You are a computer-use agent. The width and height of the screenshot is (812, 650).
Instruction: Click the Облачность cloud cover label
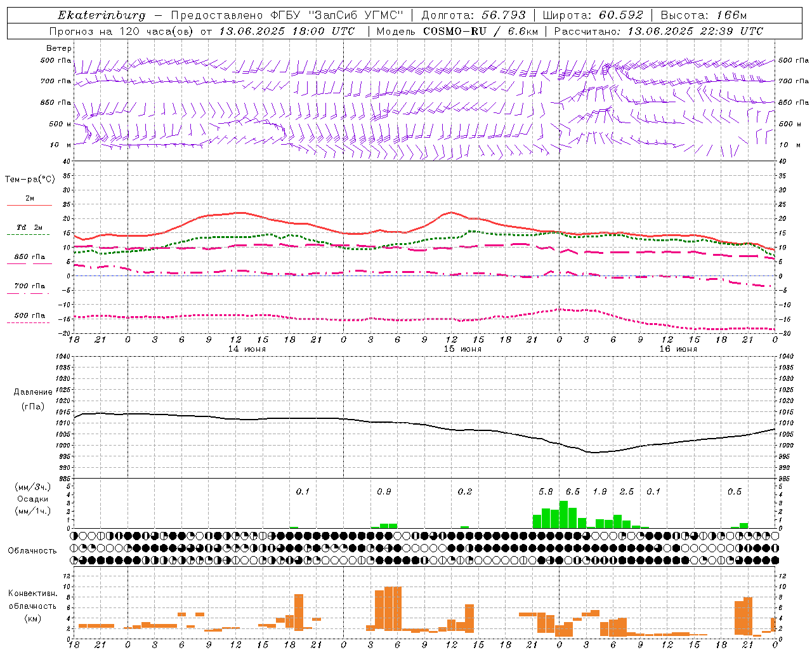(32, 551)
